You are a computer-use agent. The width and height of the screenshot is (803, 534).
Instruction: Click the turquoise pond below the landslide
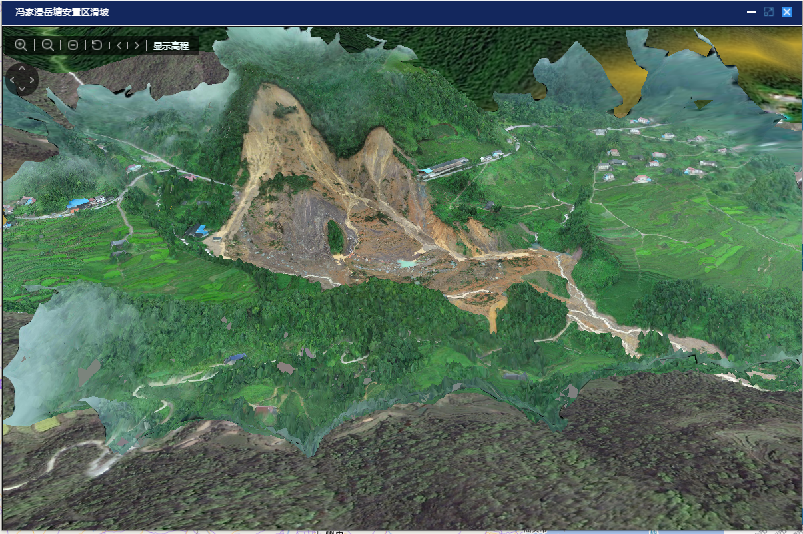pyautogui.click(x=406, y=263)
